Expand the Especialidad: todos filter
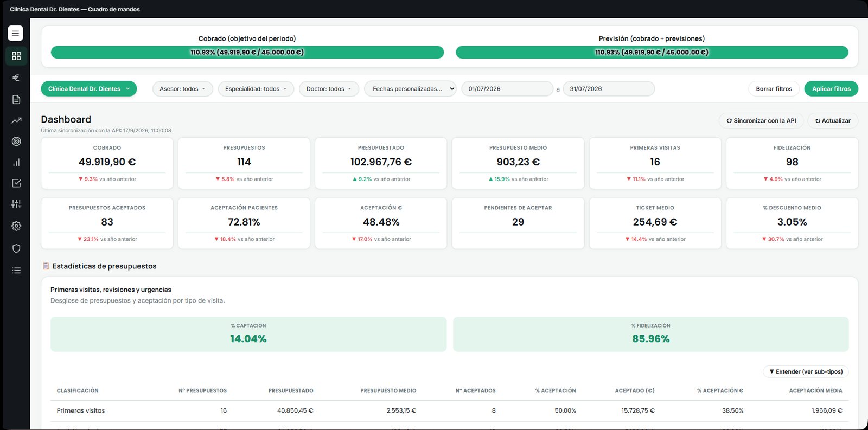 tap(256, 89)
